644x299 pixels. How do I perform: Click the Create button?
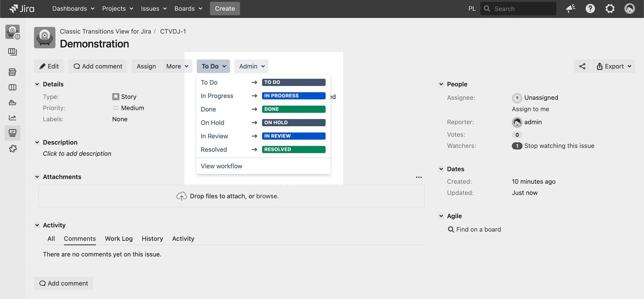225,9
